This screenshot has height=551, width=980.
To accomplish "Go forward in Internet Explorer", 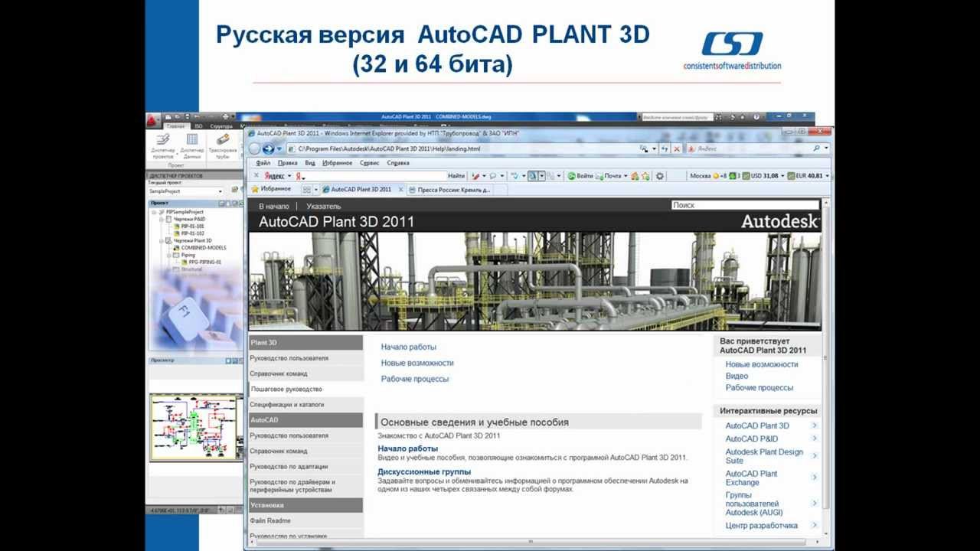I will tap(268, 148).
